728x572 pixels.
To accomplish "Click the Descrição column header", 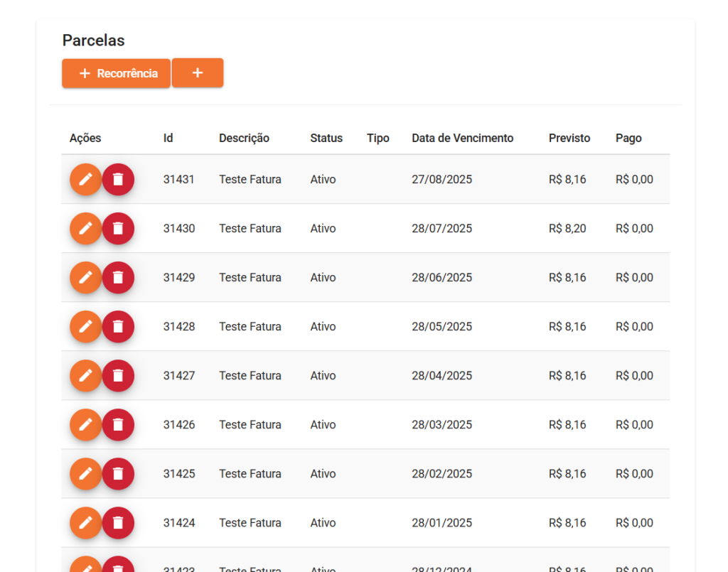I will 244,138.
